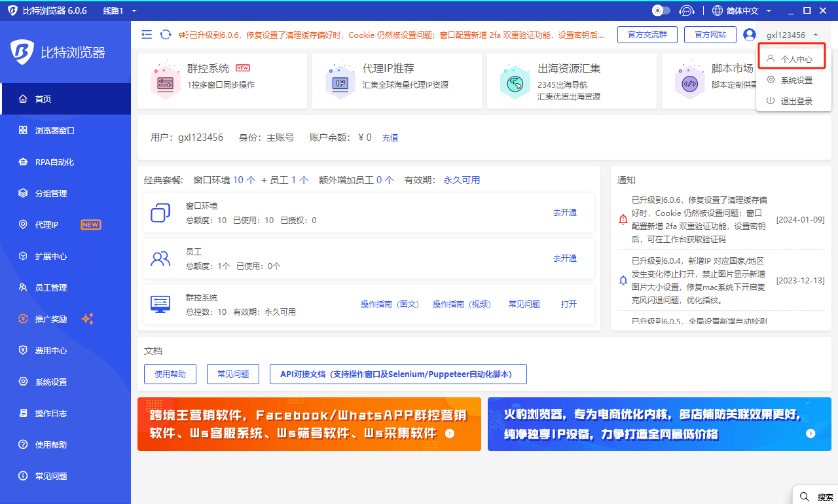Click the 2023-12-13 notification text
Screen dimensions: 838x504
pyautogui.click(x=699, y=280)
